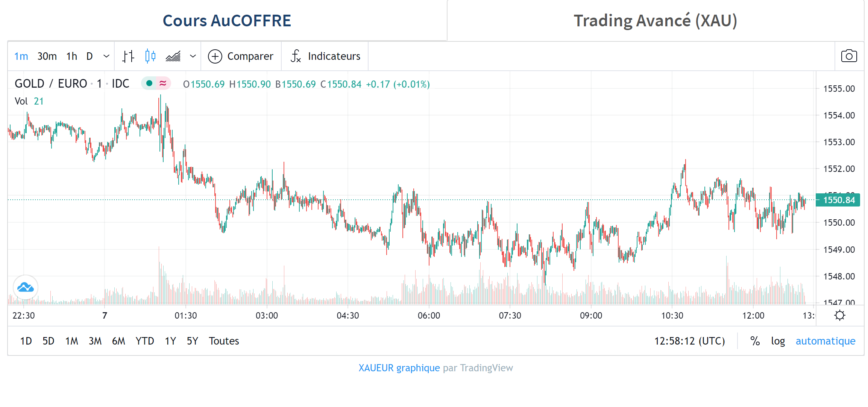Switch to Trading Avancé (XAU) tab

tap(655, 21)
